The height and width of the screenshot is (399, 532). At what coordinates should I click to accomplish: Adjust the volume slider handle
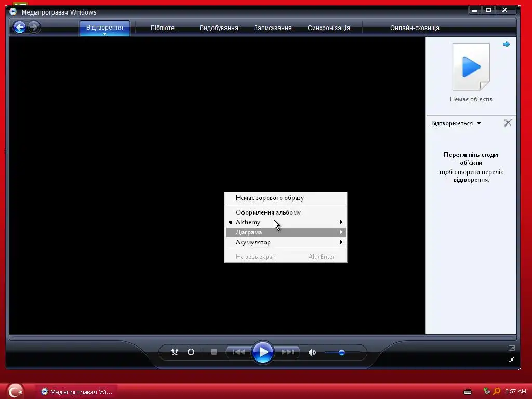pos(342,353)
